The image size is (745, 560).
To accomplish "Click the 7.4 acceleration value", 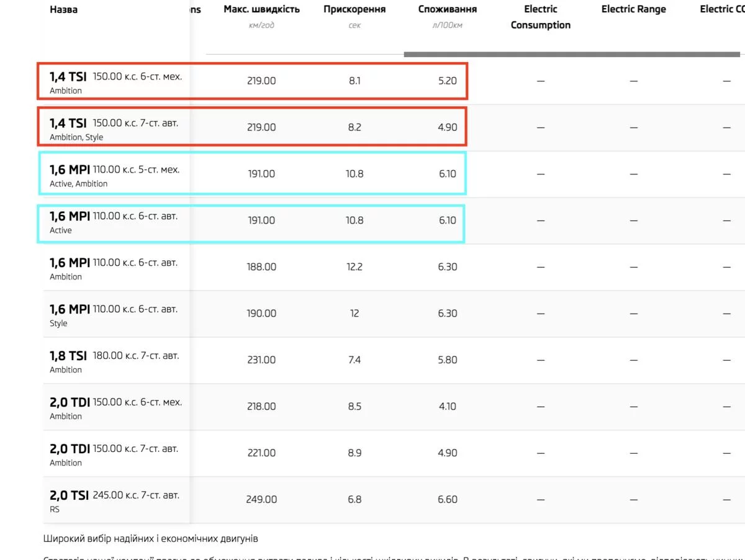I will pos(354,360).
